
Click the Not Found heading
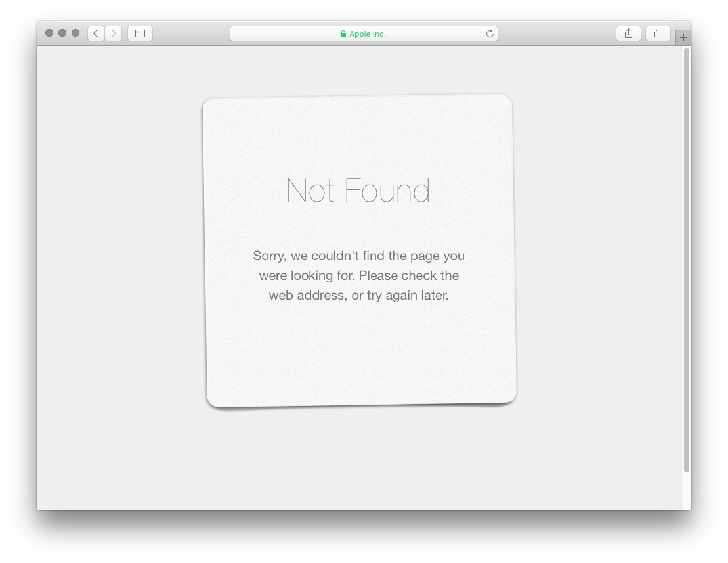click(358, 191)
